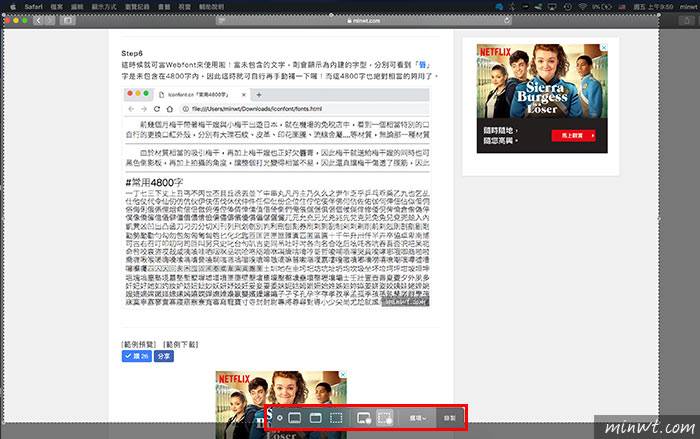Click the Facebook 讚 like button
Screen dimensions: 700x439
point(136,355)
